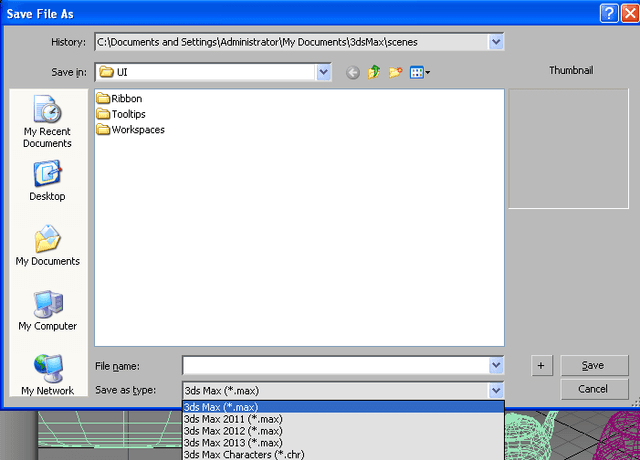Create a new folder
Image resolution: width=640 pixels, height=460 pixels.
pos(396,73)
